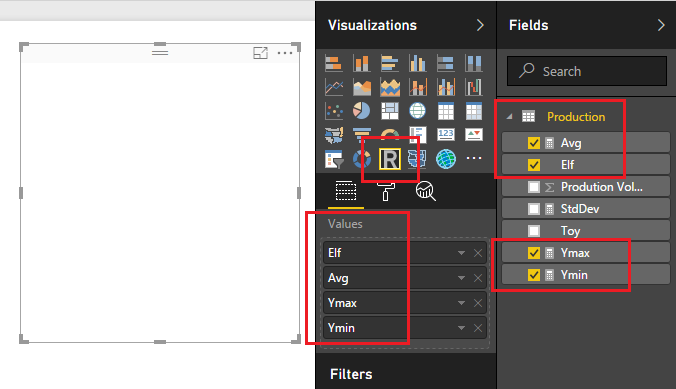The height and width of the screenshot is (389, 676).
Task: Click the Fields Search box
Action: tap(587, 71)
